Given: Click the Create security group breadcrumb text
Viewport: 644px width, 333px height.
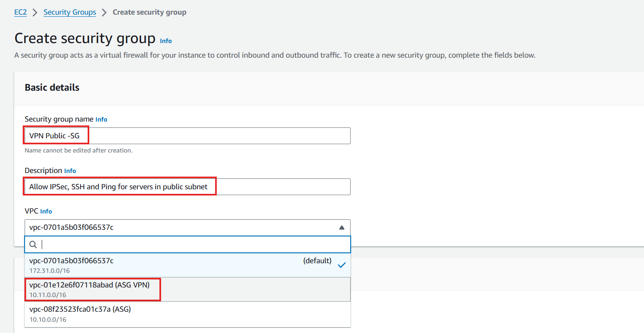Looking at the screenshot, I should click(149, 12).
